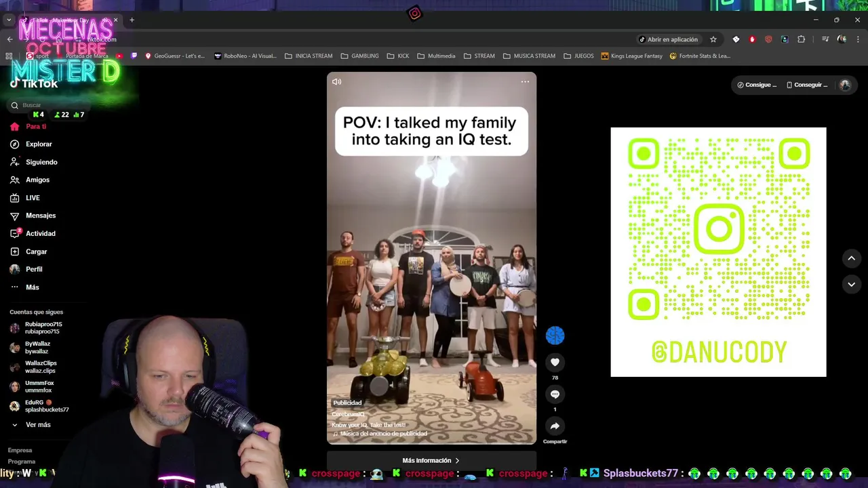Open Mensajes inbox
Image resolution: width=868 pixels, height=488 pixels.
click(x=33, y=216)
